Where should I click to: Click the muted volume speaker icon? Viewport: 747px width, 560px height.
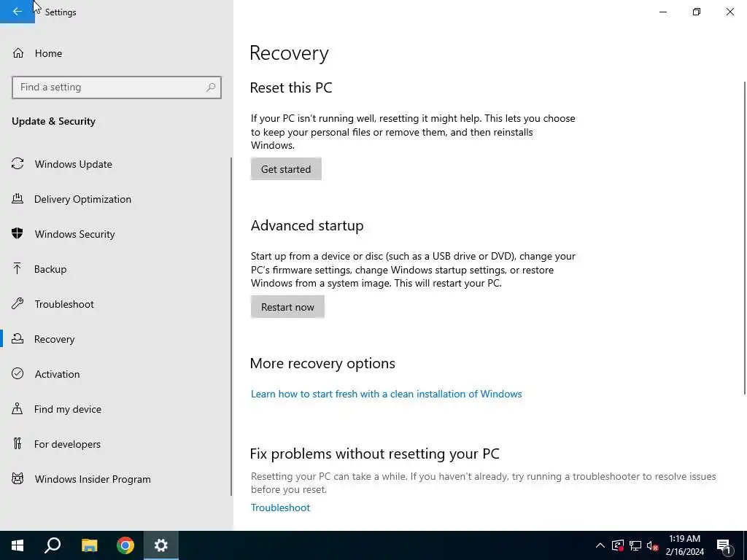[x=653, y=545]
